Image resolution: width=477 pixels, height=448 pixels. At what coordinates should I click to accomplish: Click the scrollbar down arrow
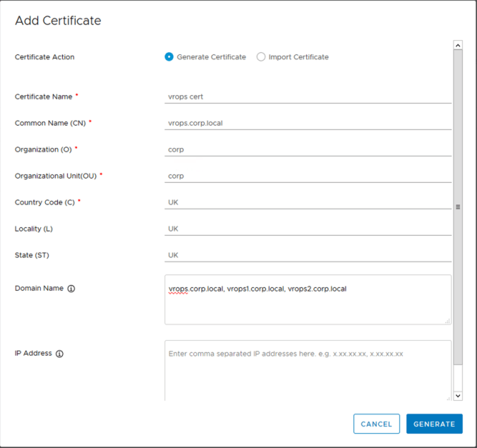[458, 396]
